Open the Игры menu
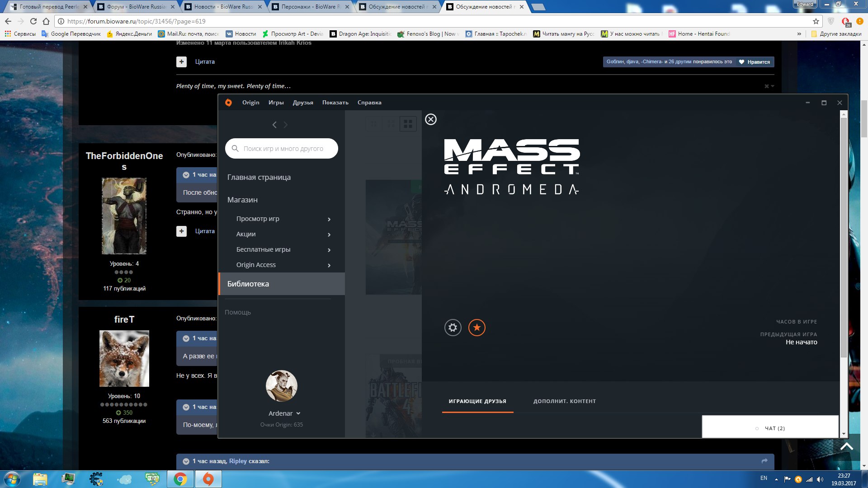 point(276,103)
